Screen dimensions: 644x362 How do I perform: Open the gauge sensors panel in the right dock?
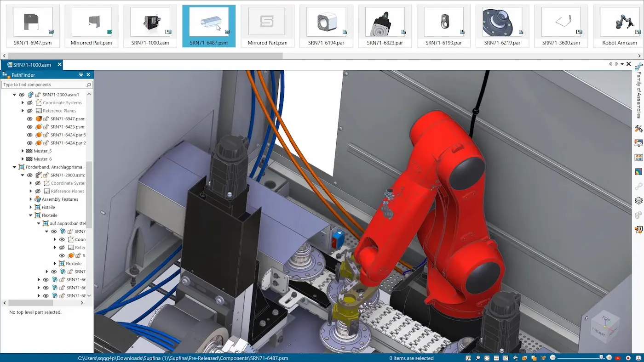point(638,143)
